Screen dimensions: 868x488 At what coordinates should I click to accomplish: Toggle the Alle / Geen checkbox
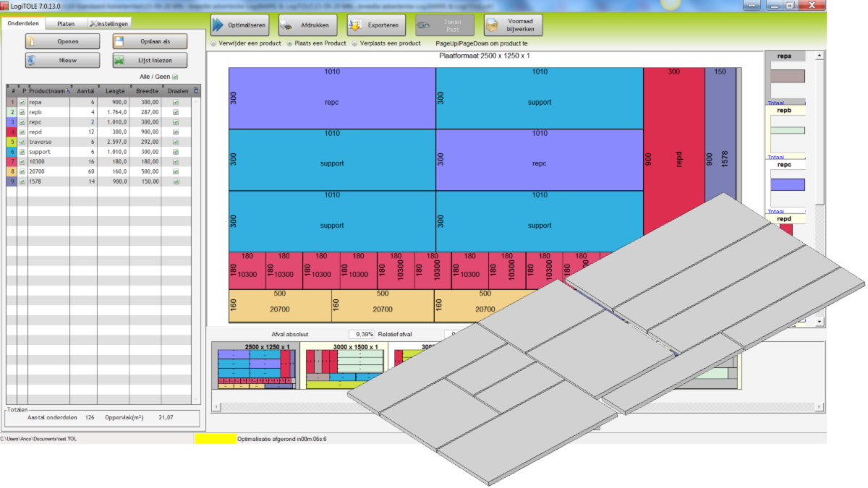click(175, 77)
